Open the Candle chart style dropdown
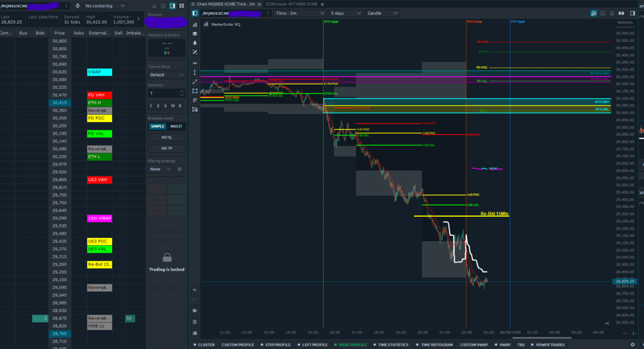Viewport: 644px width, 349px height. [x=382, y=13]
